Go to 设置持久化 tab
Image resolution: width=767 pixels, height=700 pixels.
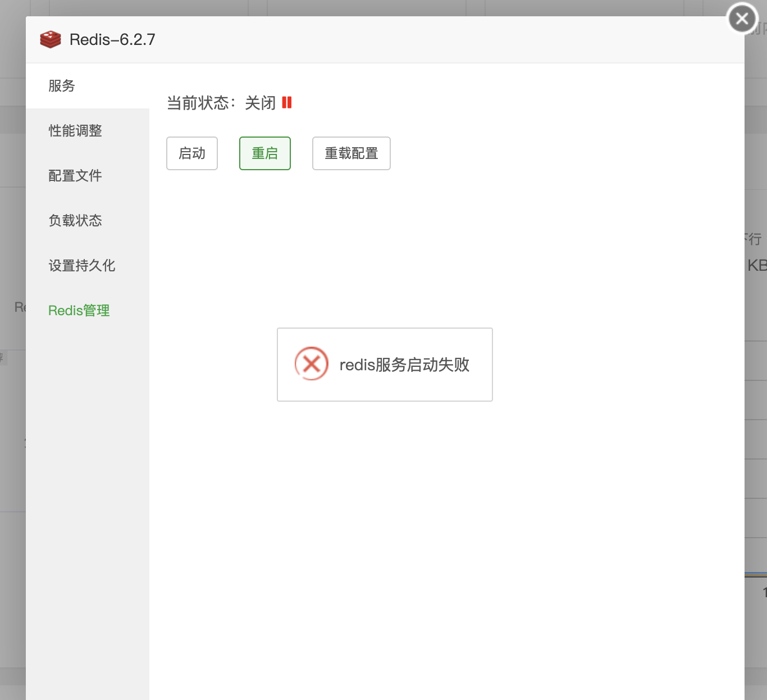88,266
